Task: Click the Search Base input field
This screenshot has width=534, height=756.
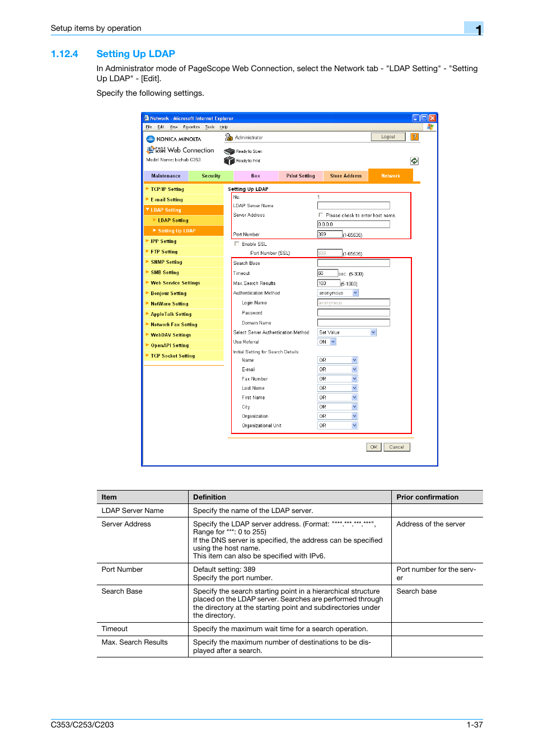Action: [354, 263]
